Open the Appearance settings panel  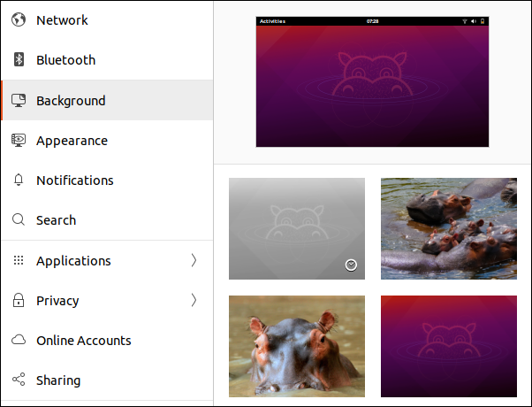(72, 141)
